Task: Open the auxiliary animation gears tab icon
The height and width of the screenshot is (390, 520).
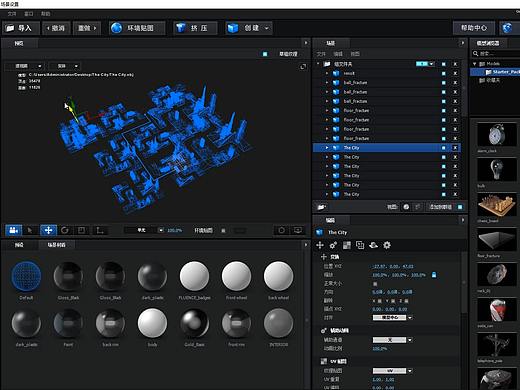Action: point(333,245)
